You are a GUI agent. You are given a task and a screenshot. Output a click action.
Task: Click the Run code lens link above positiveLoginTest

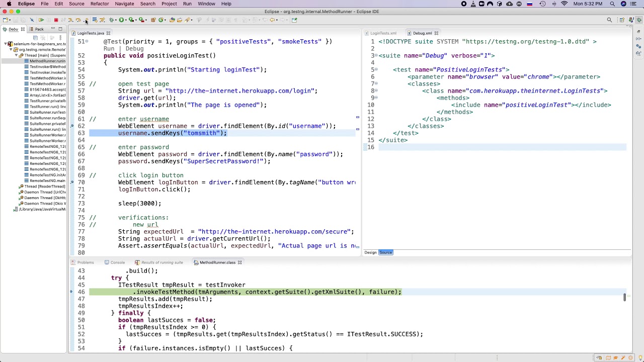coord(109,49)
